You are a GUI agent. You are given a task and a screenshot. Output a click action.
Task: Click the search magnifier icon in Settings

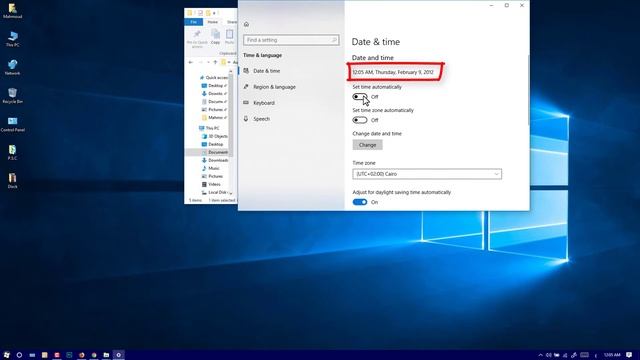(334, 40)
